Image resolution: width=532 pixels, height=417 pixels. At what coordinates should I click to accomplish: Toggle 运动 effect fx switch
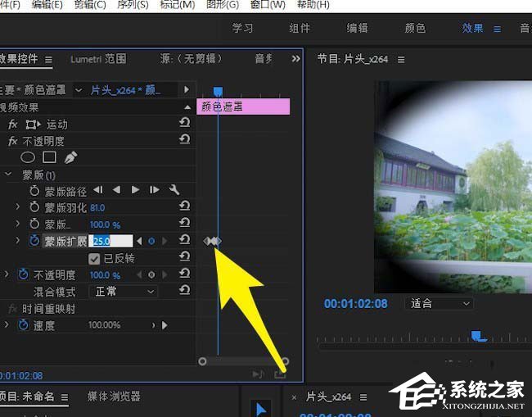point(13,125)
